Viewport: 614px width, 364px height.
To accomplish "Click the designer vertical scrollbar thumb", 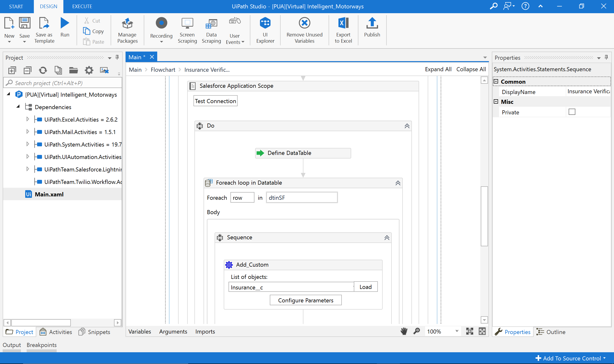I will pos(484,216).
